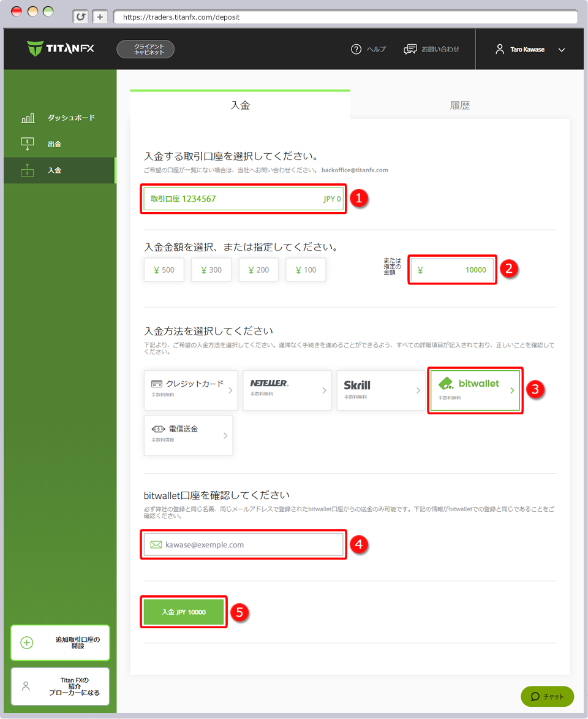The width and height of the screenshot is (588, 719).
Task: Click the backoffice@titanfx.com email link
Action: click(355, 170)
